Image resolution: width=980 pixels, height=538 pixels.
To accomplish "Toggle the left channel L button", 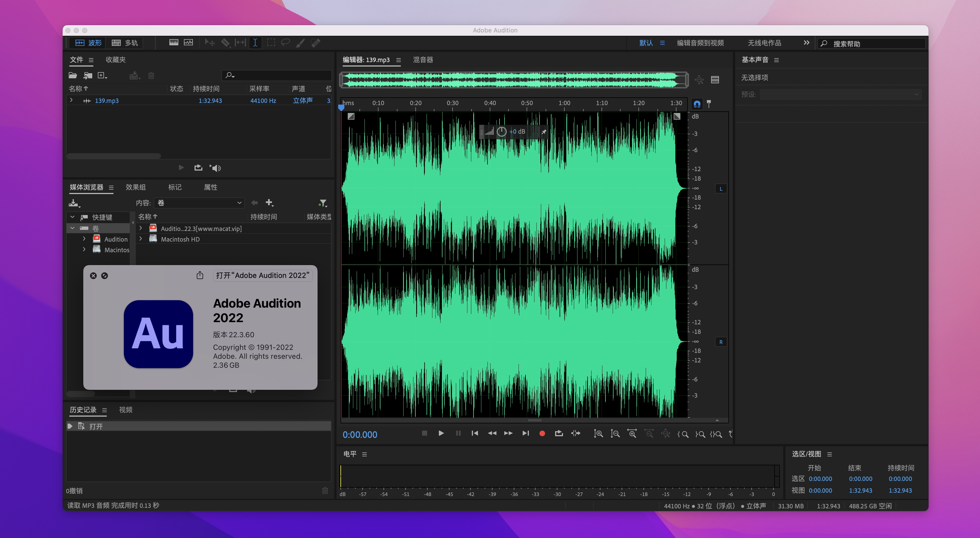I will coord(721,189).
